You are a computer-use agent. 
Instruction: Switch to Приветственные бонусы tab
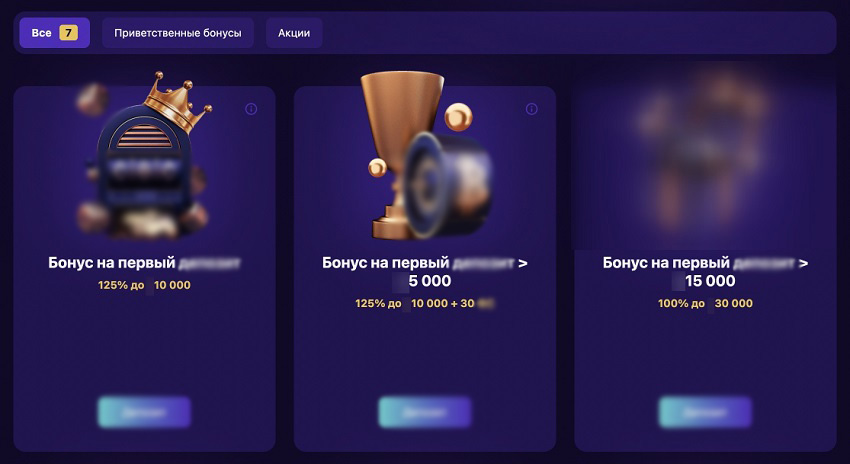pyautogui.click(x=178, y=33)
